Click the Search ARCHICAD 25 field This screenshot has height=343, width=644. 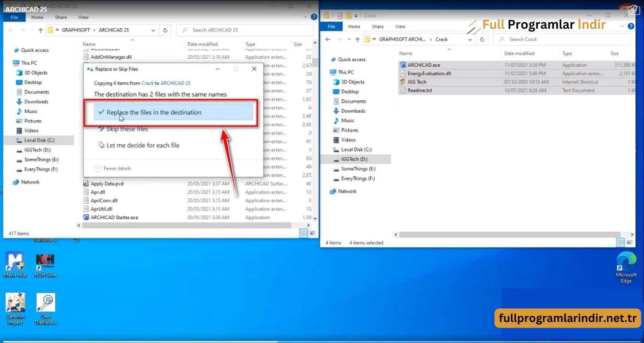click(x=245, y=30)
